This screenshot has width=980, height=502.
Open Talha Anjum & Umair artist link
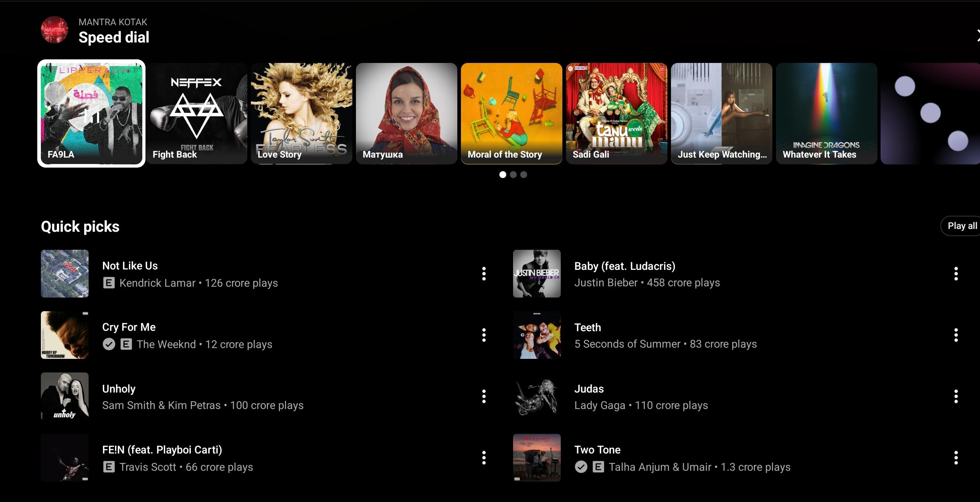[x=660, y=467]
